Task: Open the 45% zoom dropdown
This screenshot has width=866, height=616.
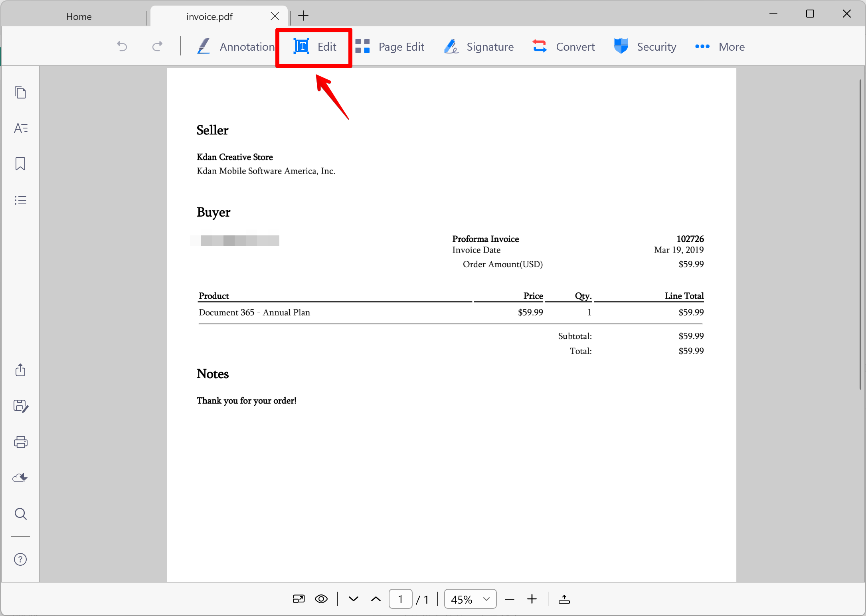Action: (471, 599)
